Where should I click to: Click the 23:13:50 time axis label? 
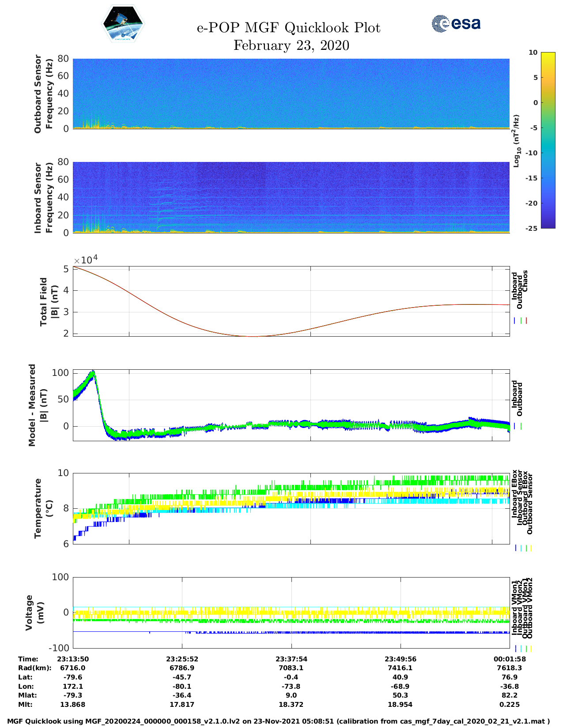tap(73, 659)
